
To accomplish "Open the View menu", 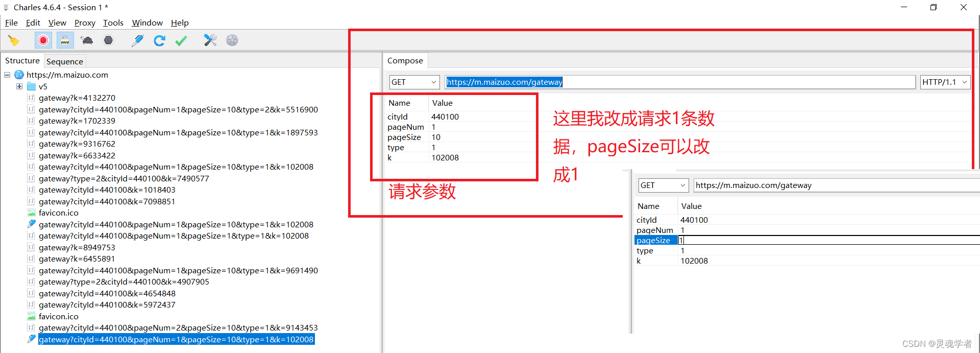I will [57, 22].
